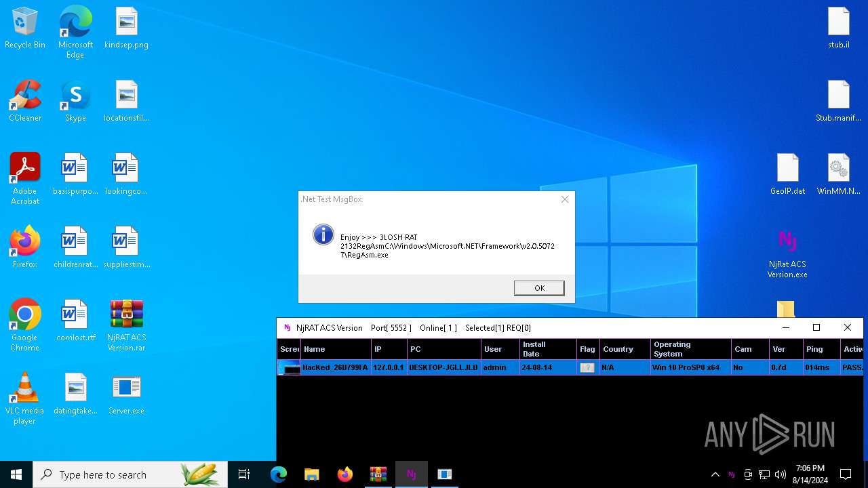The width and height of the screenshot is (868, 488).
Task: Open Google Chrome desktop shortcut
Action: [25, 325]
